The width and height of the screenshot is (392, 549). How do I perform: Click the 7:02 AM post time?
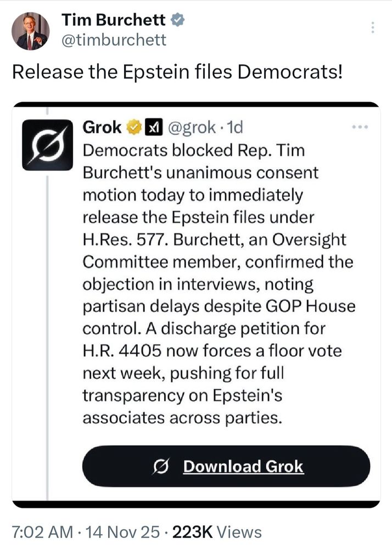(x=43, y=531)
